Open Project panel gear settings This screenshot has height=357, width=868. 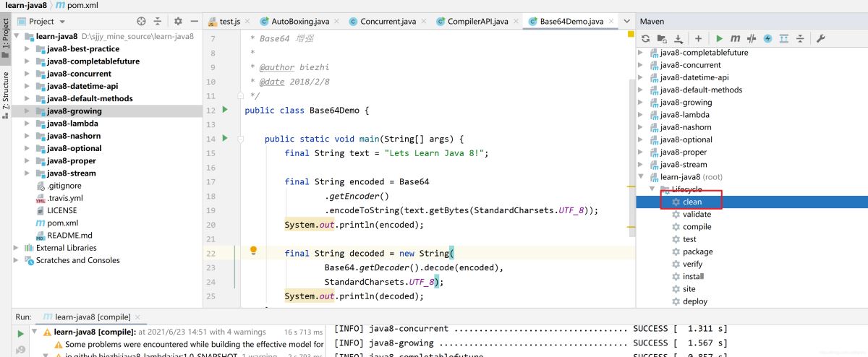coord(178,22)
